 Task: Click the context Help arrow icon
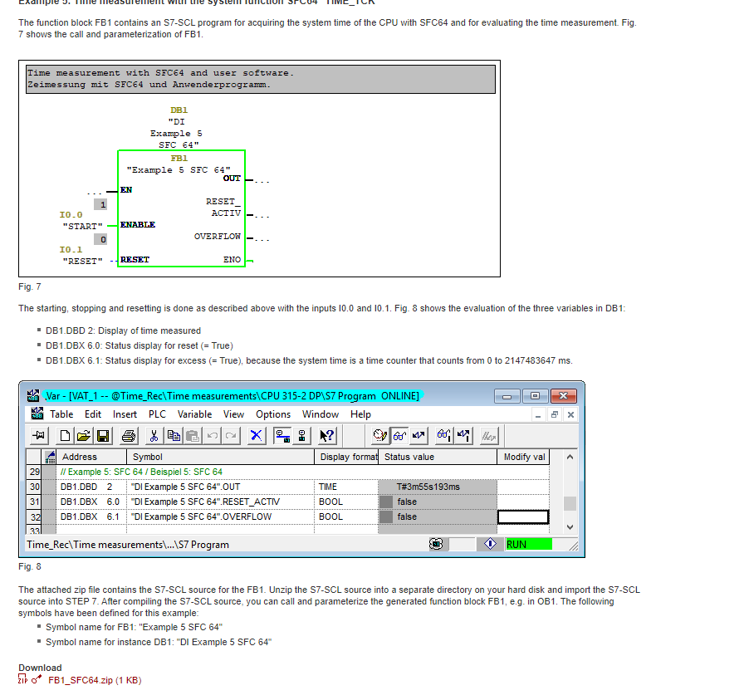(327, 435)
